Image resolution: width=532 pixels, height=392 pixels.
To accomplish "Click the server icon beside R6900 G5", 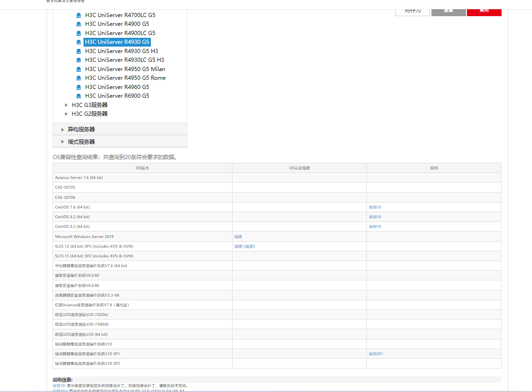I will pyautogui.click(x=79, y=96).
